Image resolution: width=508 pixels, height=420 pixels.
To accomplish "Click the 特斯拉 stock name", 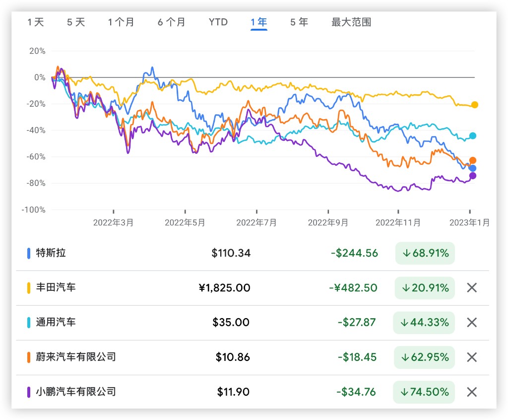I will [51, 253].
